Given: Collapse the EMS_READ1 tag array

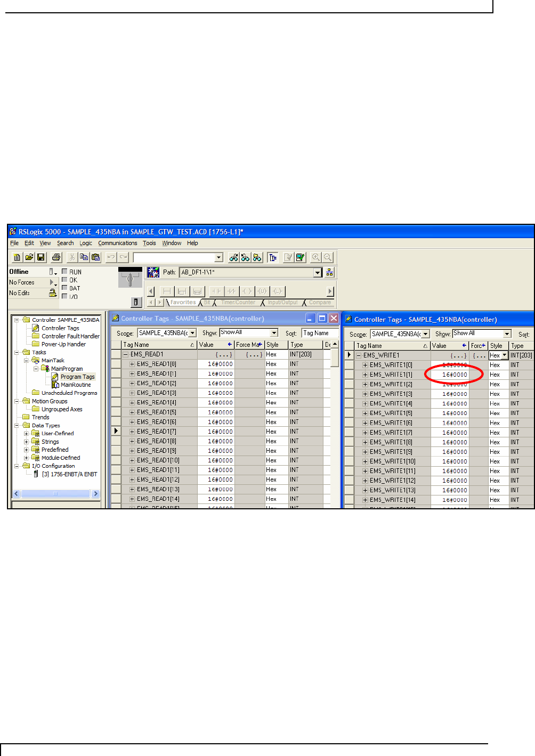Looking at the screenshot, I should click(126, 354).
